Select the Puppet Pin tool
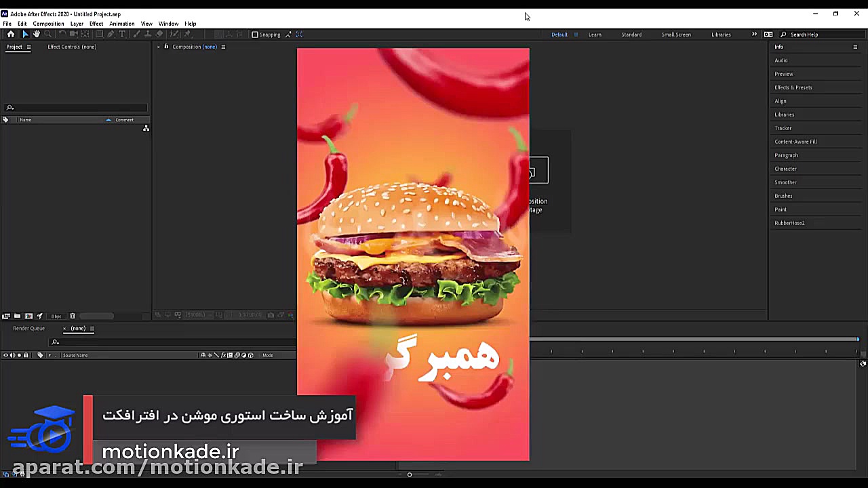The width and height of the screenshot is (868, 488). point(186,35)
